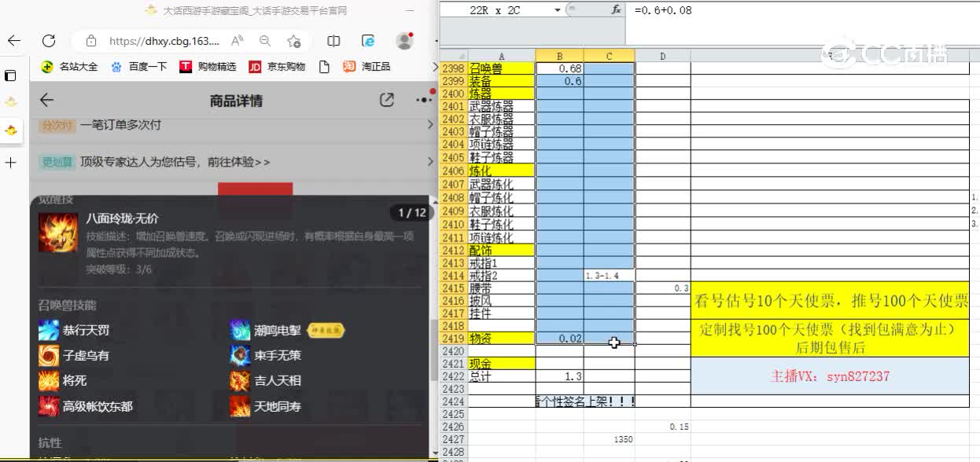Select the 潮鸣电掣 summon skill
980x462 pixels.
277,331
